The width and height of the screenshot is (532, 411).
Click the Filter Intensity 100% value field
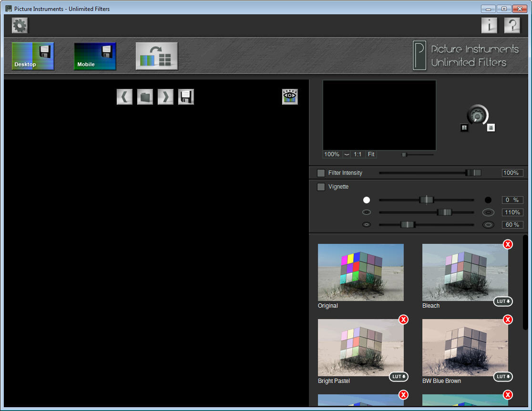512,173
